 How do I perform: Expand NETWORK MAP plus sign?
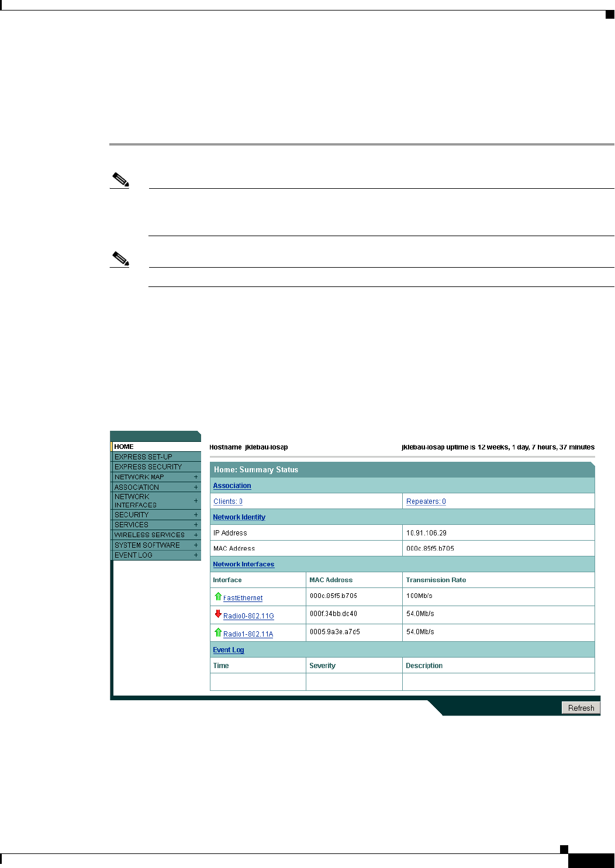(x=196, y=477)
